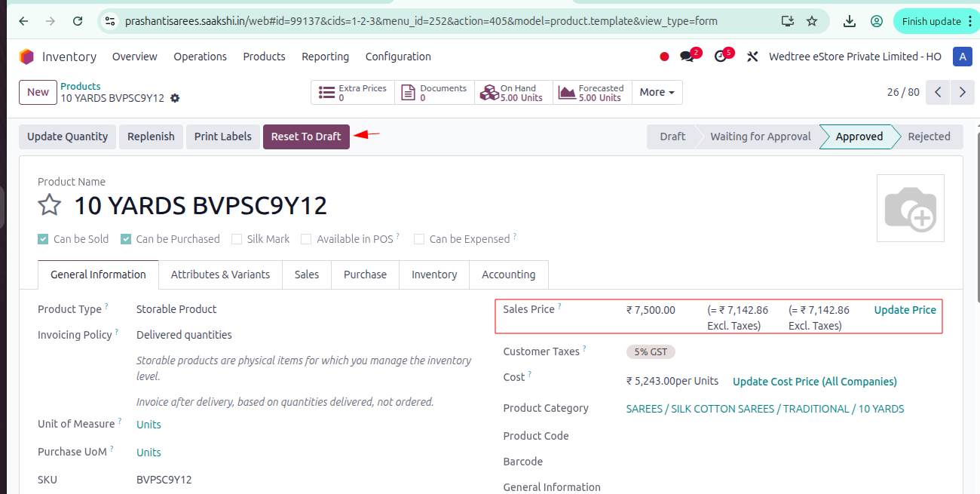Switch to Inventory tab
This screenshot has width=980, height=494.
[434, 275]
